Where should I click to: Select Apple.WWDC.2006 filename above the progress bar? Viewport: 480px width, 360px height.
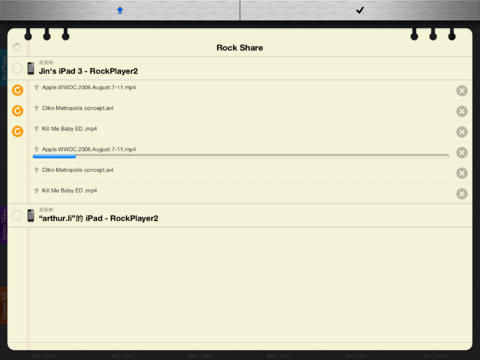click(89, 149)
